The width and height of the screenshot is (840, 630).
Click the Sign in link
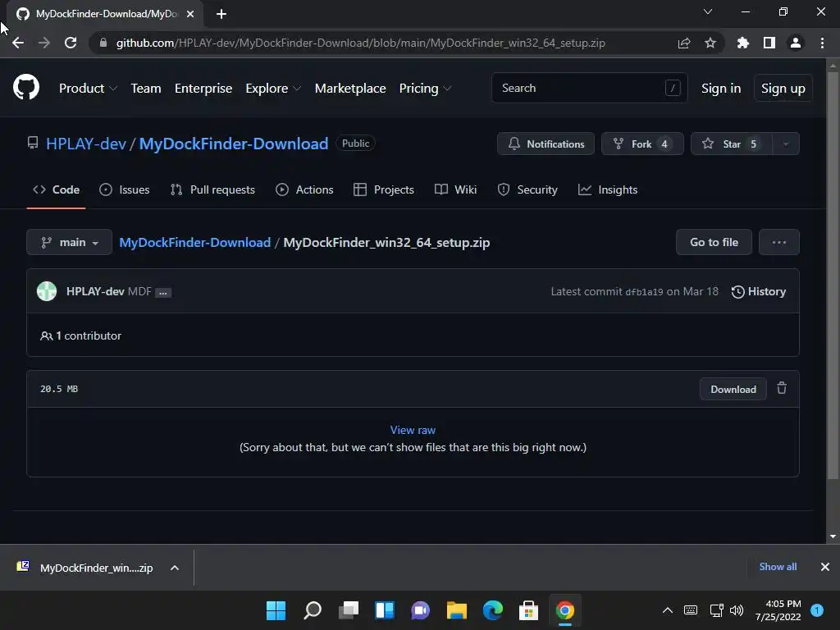point(721,89)
